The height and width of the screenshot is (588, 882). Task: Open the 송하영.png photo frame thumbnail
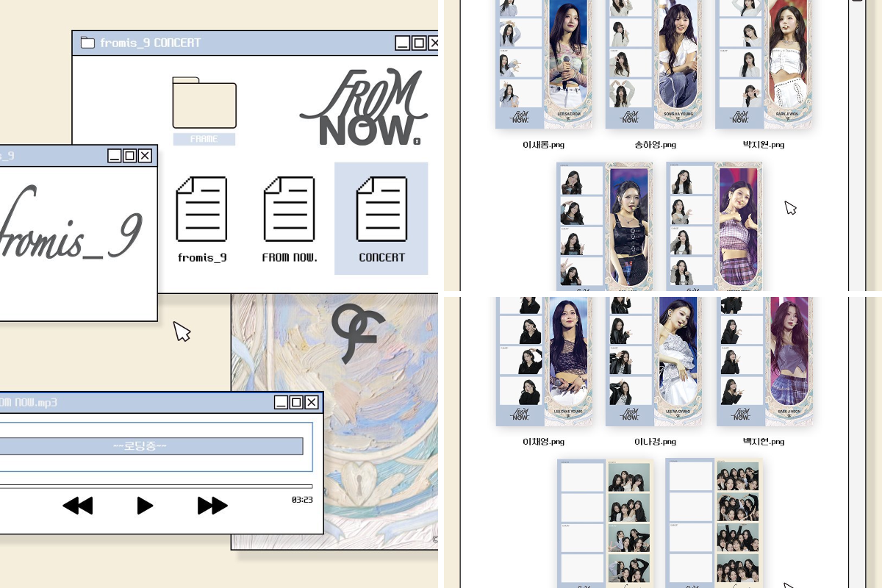(653, 64)
